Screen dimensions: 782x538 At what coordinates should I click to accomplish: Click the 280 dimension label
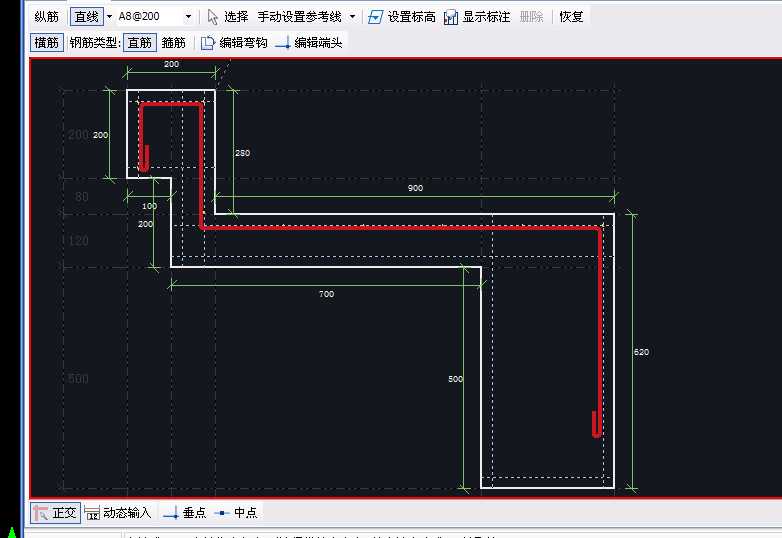(x=242, y=153)
